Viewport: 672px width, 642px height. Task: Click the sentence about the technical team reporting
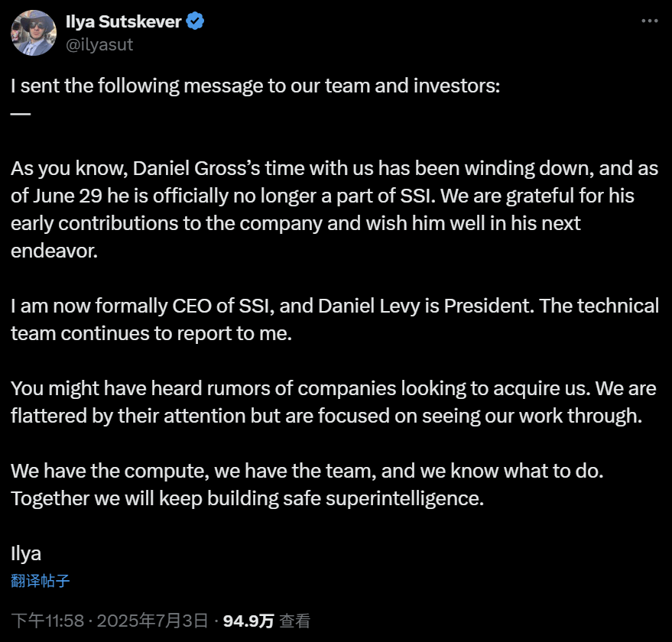tap(151, 333)
